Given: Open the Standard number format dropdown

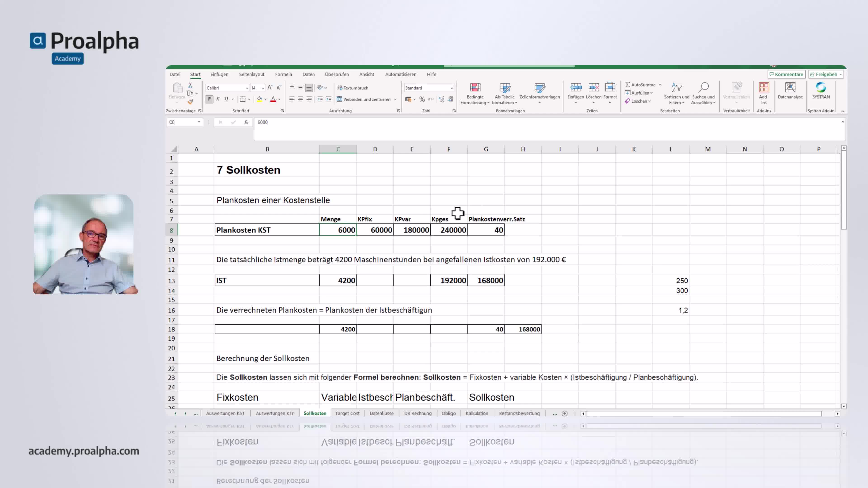Looking at the screenshot, I should pos(452,88).
